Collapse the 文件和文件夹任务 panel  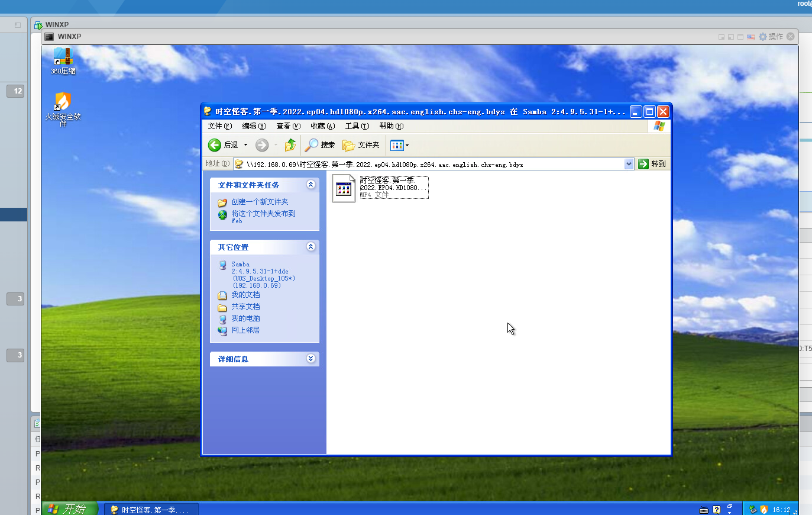point(310,185)
